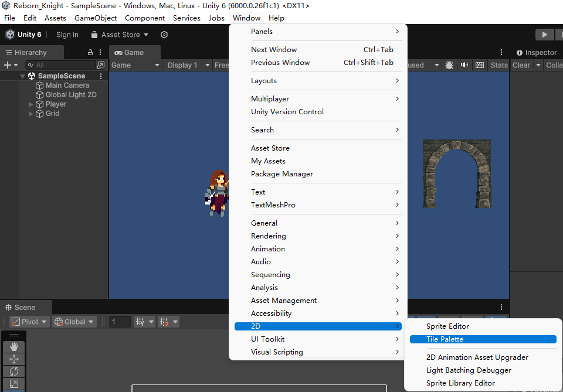Open 2D Animation Asset Upgrader

click(x=483, y=357)
